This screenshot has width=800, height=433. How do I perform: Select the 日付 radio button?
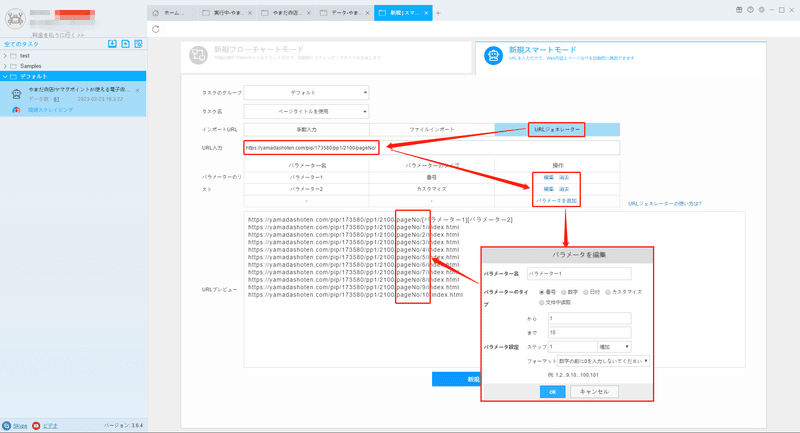[x=586, y=292]
